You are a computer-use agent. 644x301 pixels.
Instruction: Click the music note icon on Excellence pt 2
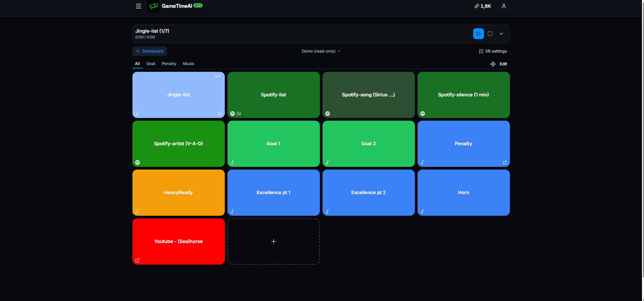327,211
